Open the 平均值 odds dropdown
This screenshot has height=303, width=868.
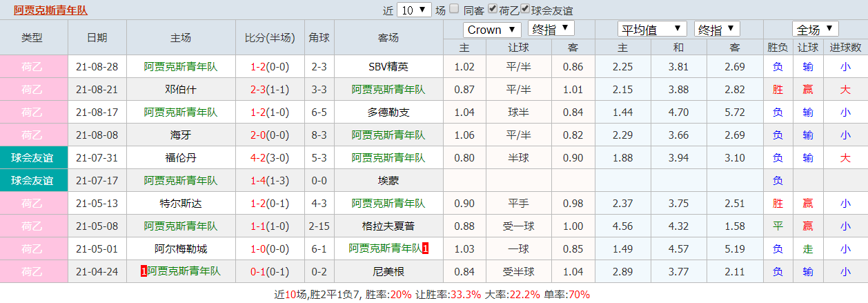[652, 30]
